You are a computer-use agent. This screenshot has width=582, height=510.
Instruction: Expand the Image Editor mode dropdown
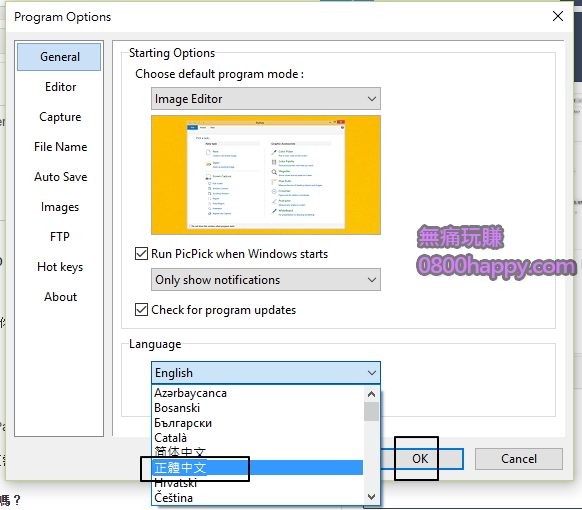[x=266, y=99]
